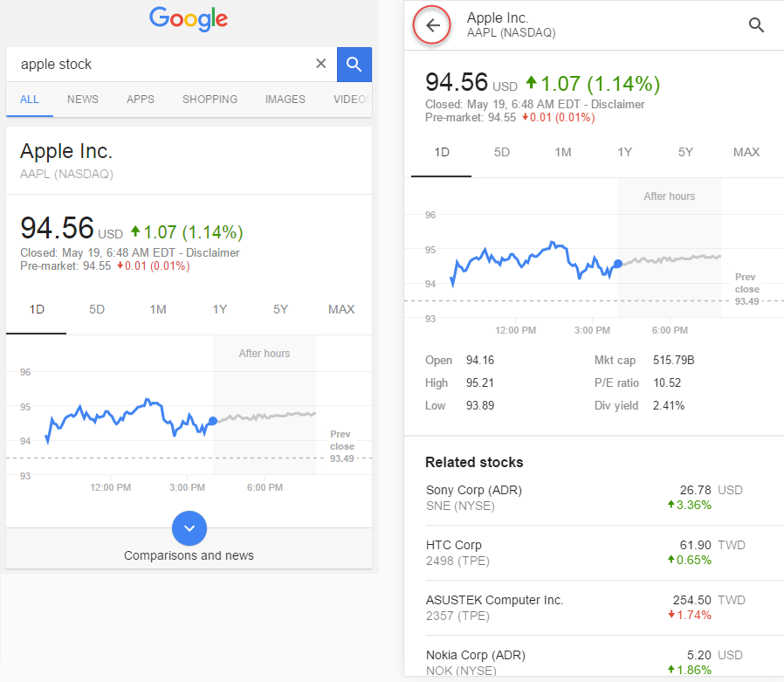
Task: Click the back arrow beside Apple Inc.
Action: point(433,25)
